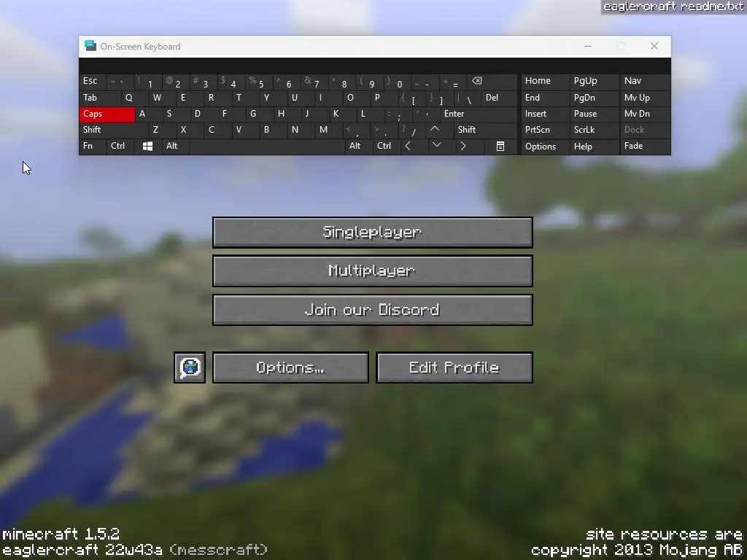The image size is (747, 560).
Task: Toggle the right Shift key
Action: point(485,130)
